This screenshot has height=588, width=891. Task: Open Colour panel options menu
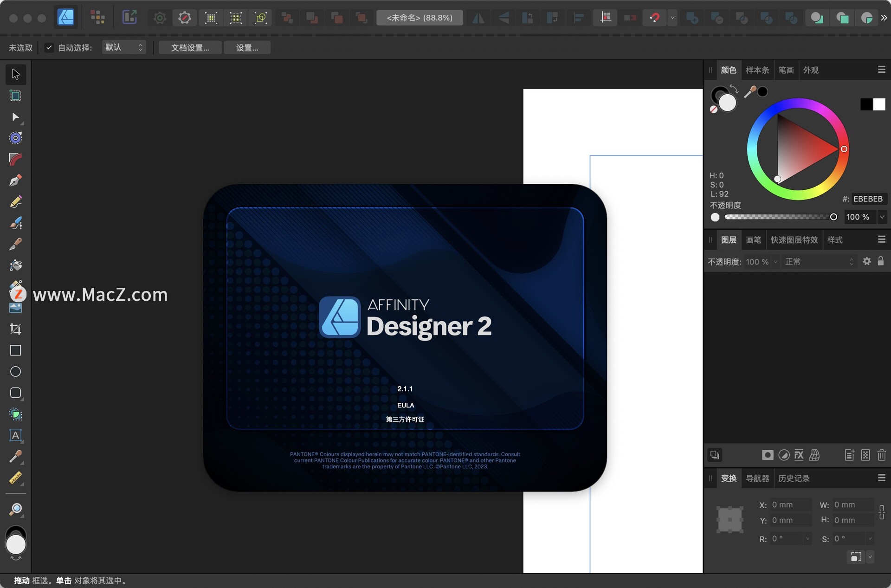pyautogui.click(x=882, y=70)
